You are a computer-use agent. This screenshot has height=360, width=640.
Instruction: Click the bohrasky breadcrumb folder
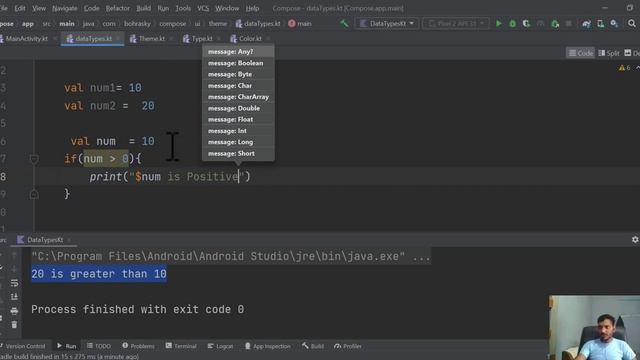(137, 24)
